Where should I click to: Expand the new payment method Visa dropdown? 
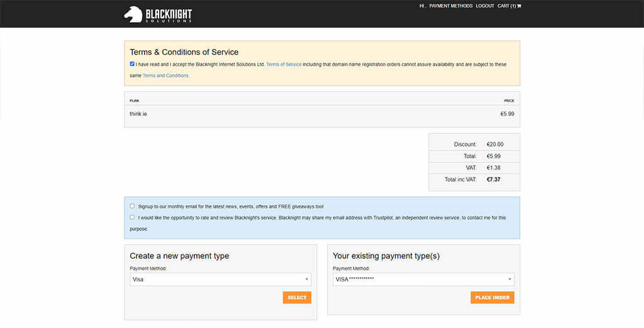tap(220, 279)
